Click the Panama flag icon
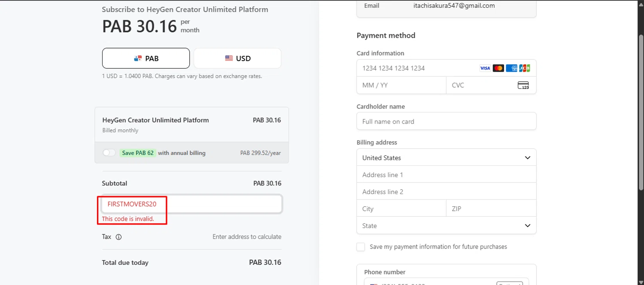Image resolution: width=644 pixels, height=285 pixels. tap(138, 58)
